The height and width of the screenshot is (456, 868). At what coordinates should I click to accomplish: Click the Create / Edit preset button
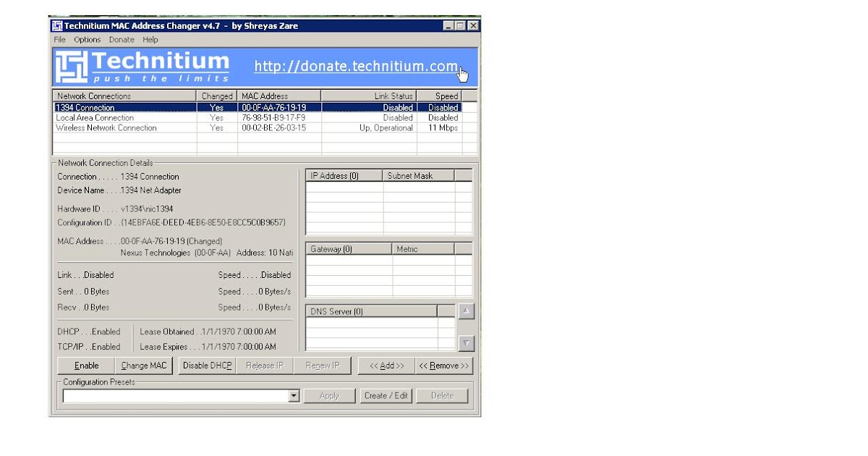point(386,396)
